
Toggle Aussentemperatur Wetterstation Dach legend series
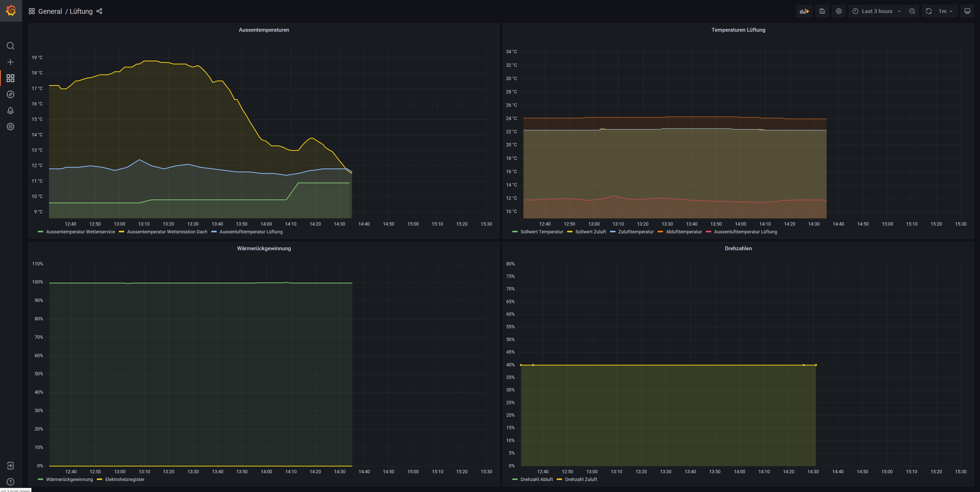(x=167, y=232)
